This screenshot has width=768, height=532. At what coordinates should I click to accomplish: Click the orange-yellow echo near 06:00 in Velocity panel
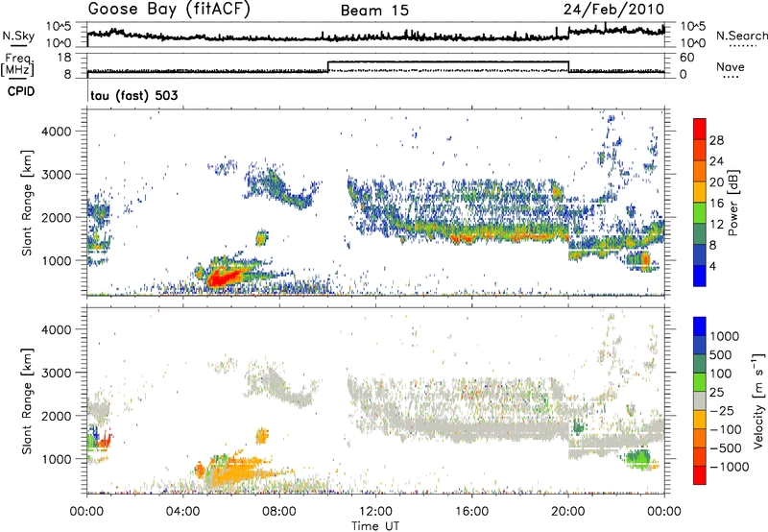click(x=235, y=472)
